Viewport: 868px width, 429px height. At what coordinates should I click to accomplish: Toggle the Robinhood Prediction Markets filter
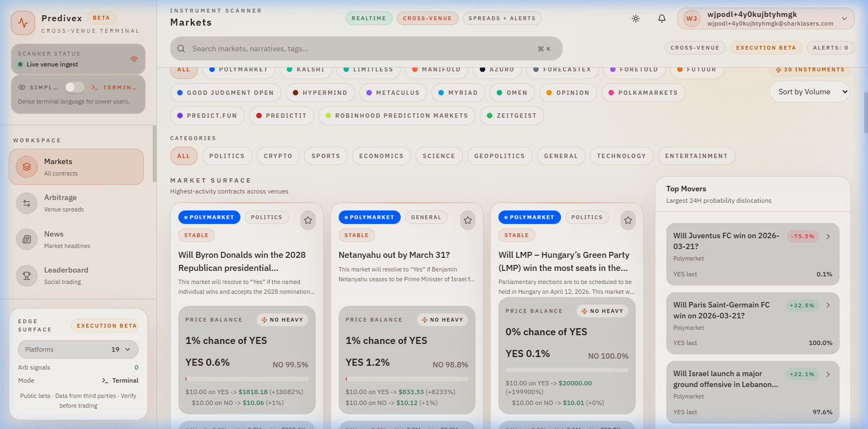pos(397,116)
